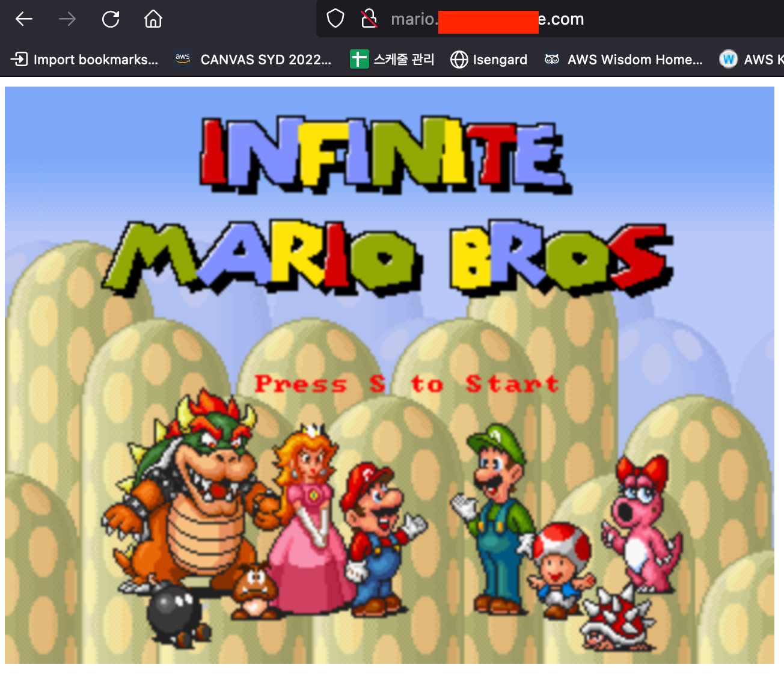This screenshot has height=677, width=784.
Task: Open the browser home page icon
Action: pos(153,19)
